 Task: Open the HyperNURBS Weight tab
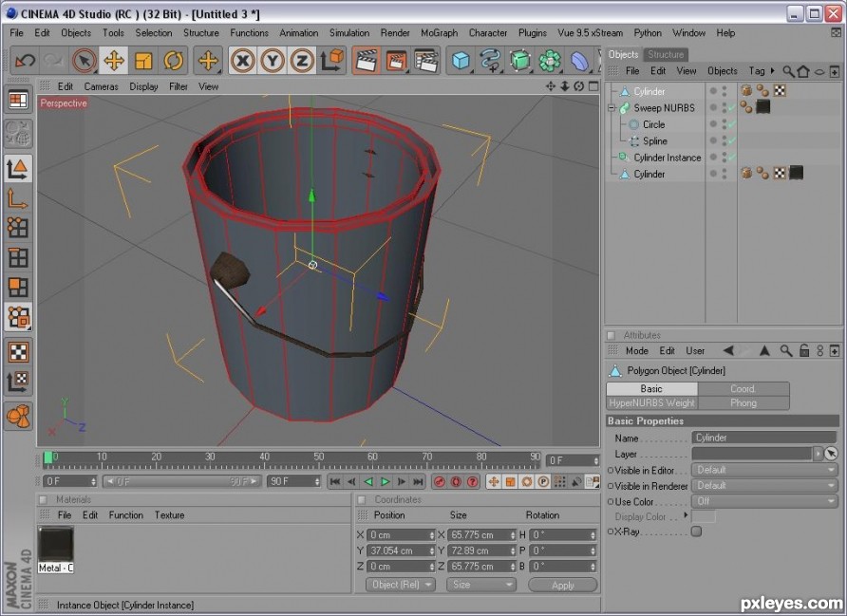coord(652,402)
